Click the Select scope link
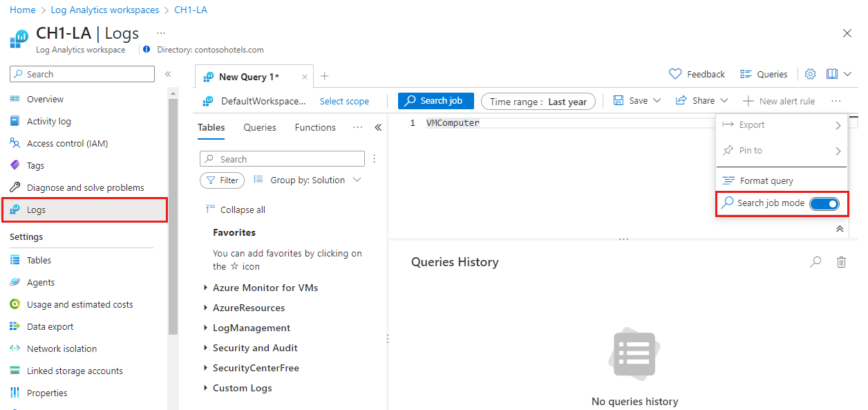Image resolution: width=868 pixels, height=410 pixels. tap(344, 102)
